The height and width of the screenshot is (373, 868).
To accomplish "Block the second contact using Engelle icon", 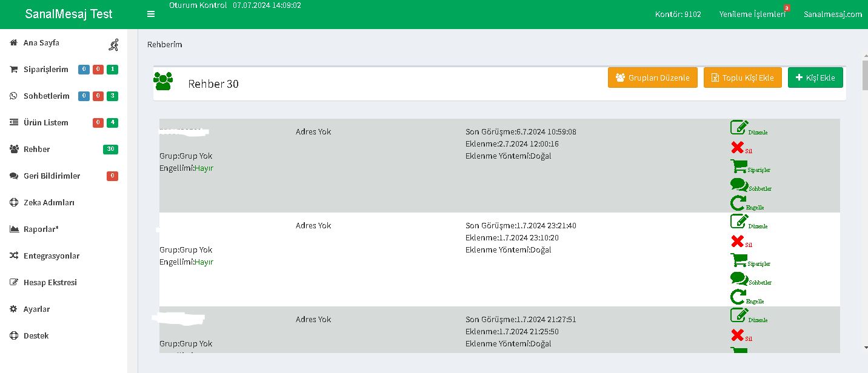I will 738,297.
